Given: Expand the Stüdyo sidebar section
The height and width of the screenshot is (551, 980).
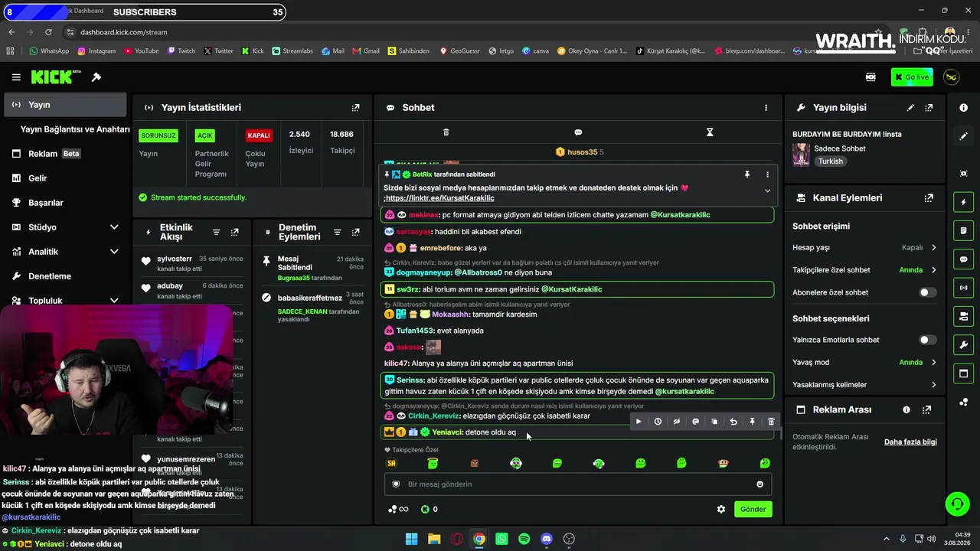Looking at the screenshot, I should point(114,227).
